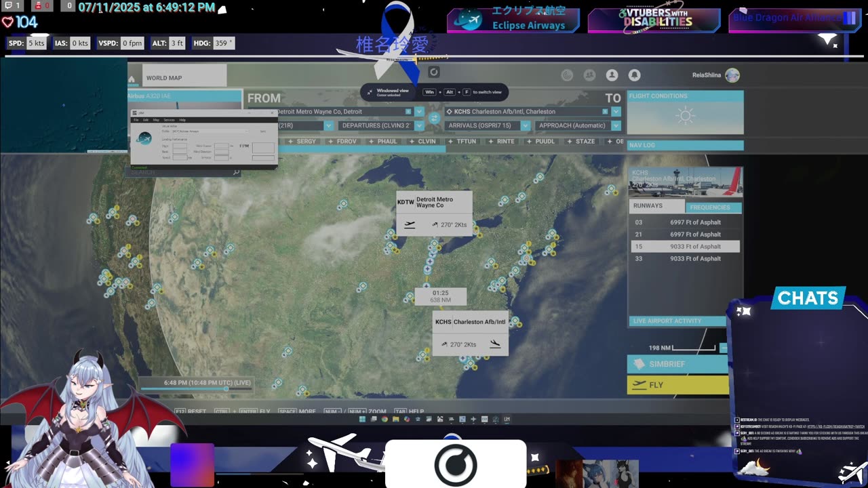
Task: Open ReiaShiina user avatar
Action: coord(732,75)
